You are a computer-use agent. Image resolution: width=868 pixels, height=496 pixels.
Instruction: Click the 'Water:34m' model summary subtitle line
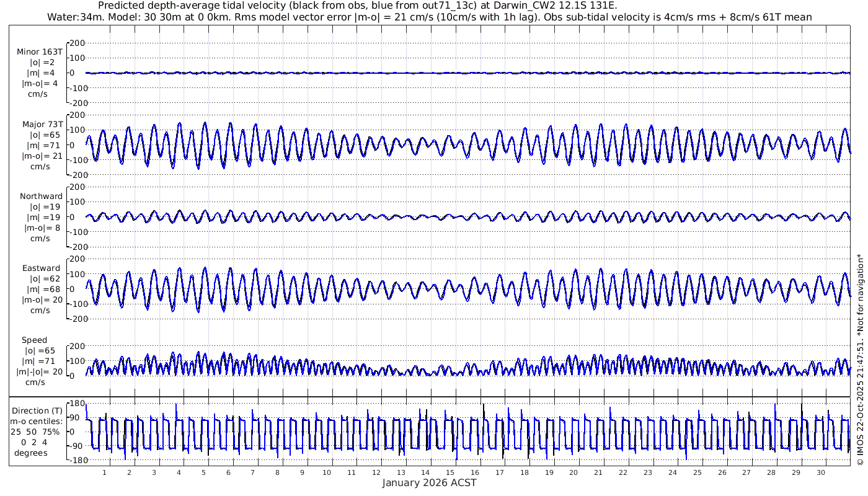[x=429, y=17]
